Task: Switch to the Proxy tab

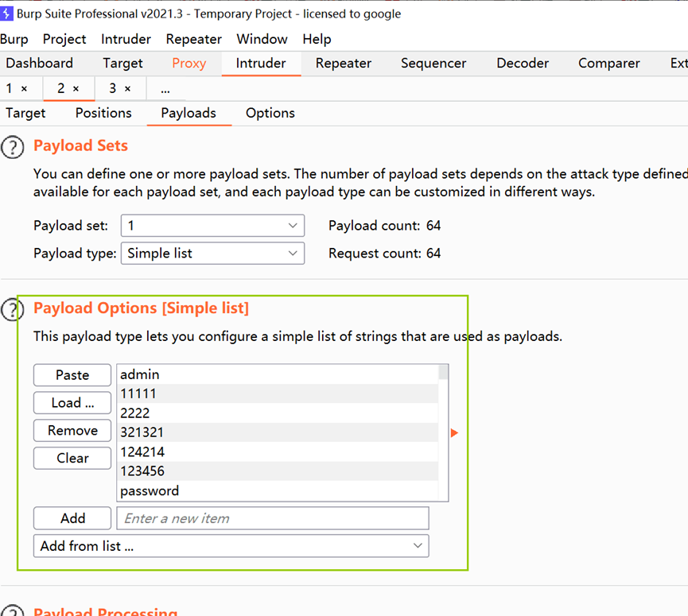Action: click(189, 63)
